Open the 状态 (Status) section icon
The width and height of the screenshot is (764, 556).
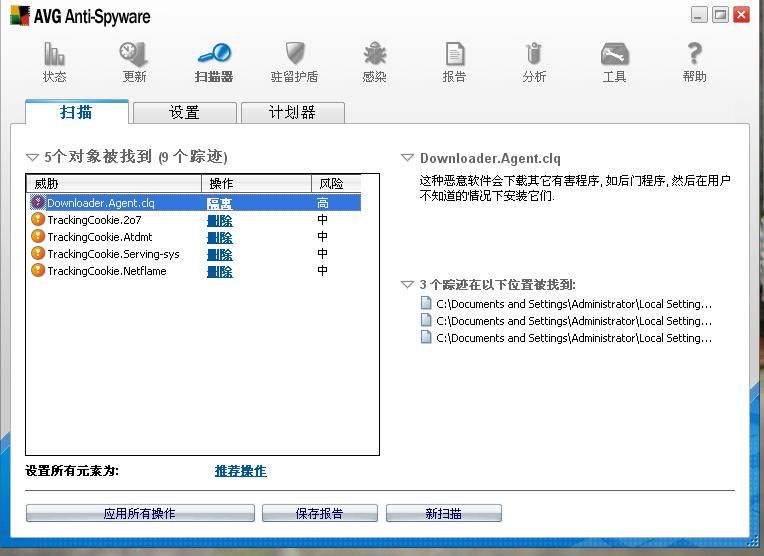54,54
